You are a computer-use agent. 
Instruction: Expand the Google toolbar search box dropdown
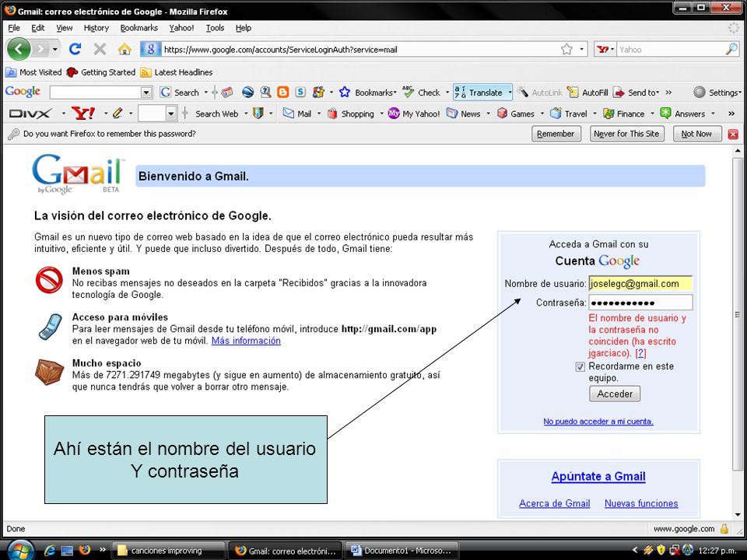147,93
